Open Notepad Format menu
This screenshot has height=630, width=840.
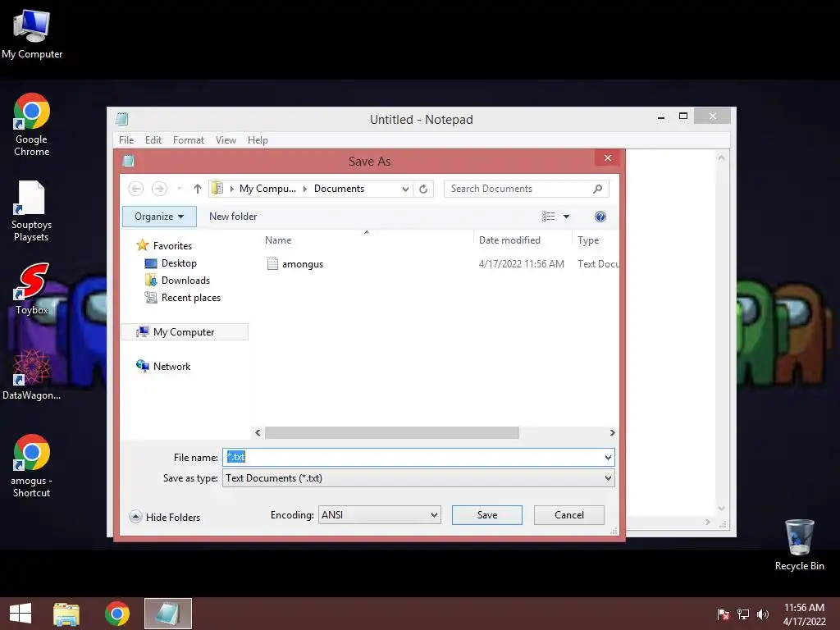[x=189, y=139]
